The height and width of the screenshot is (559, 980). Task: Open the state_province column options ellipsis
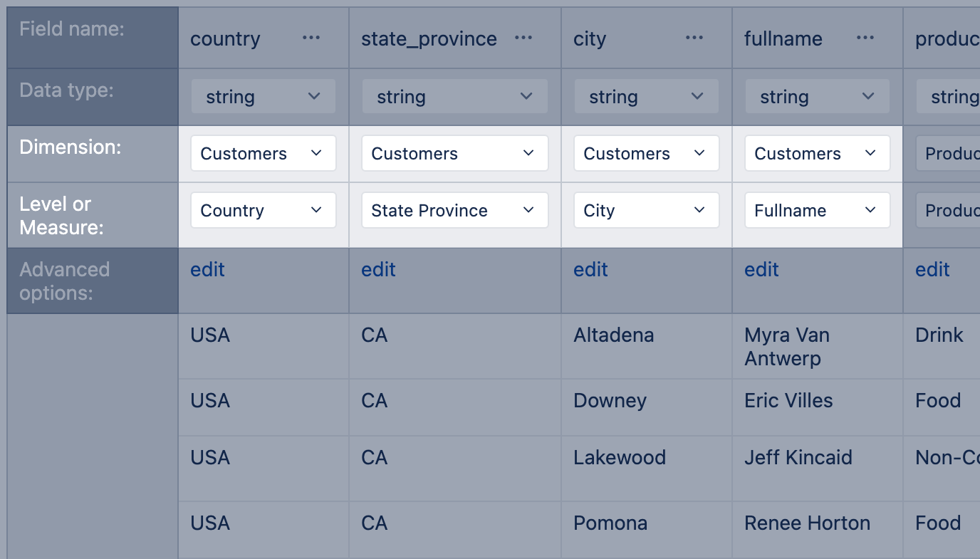click(523, 38)
